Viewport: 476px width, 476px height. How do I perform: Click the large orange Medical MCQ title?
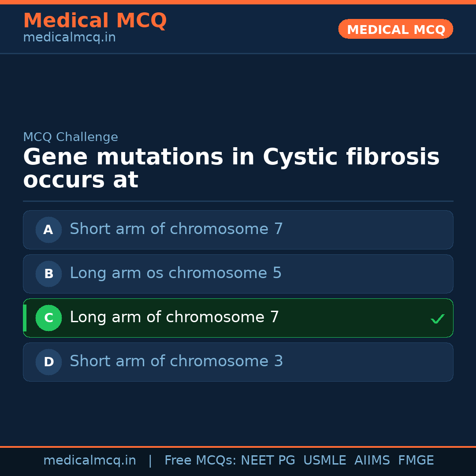click(x=95, y=21)
